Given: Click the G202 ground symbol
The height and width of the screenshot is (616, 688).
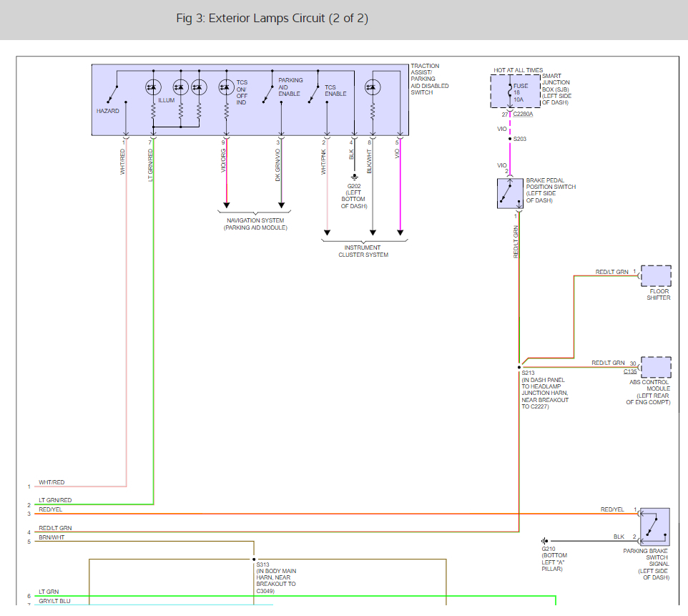Looking at the screenshot, I should (x=355, y=177).
